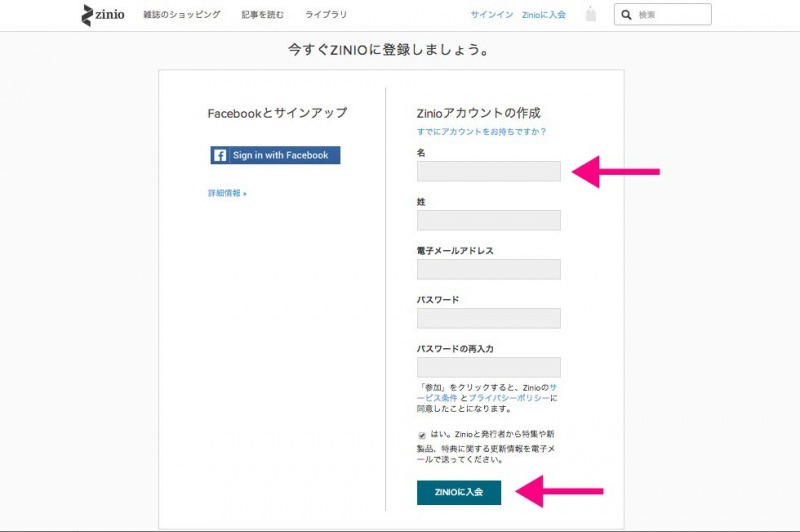This screenshot has width=800, height=532.
Task: Click the Zinio logo in header
Action: (x=103, y=15)
